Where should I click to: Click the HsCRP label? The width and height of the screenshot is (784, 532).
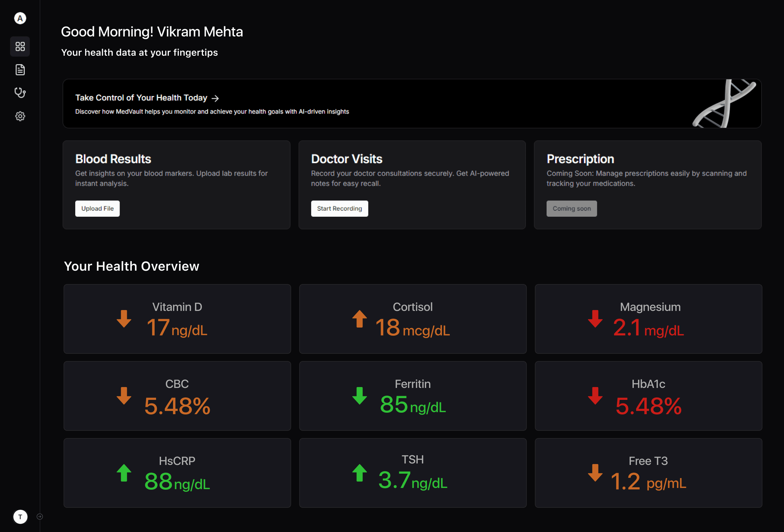(177, 461)
